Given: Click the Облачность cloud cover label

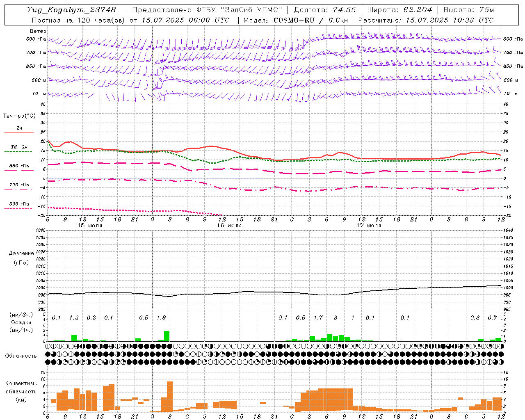Looking at the screenshot, I should 21,356.
